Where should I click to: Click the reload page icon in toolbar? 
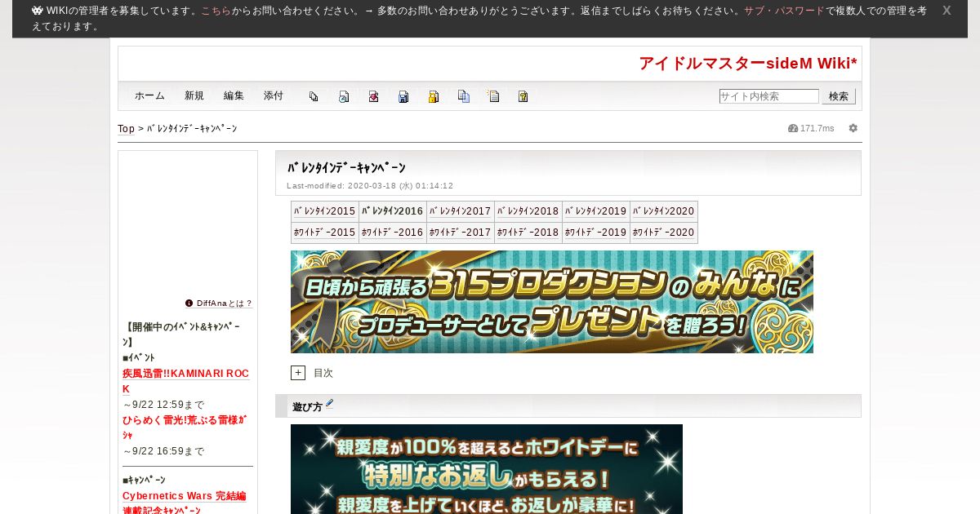(344, 96)
